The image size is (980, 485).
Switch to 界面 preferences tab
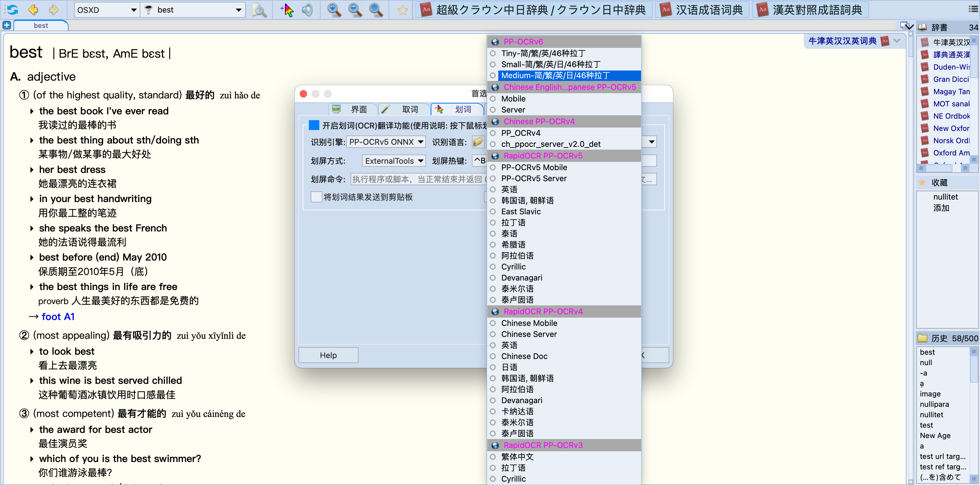coord(353,109)
